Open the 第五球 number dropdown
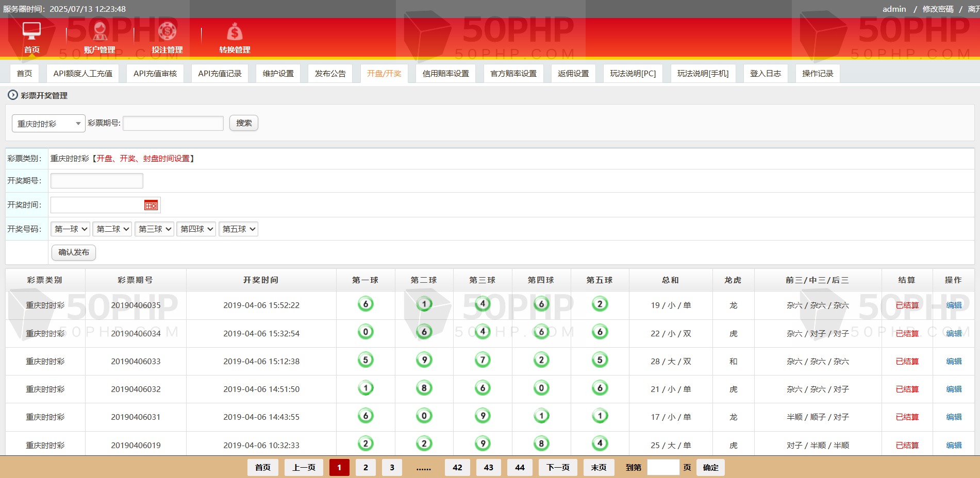The height and width of the screenshot is (478, 980). (239, 229)
